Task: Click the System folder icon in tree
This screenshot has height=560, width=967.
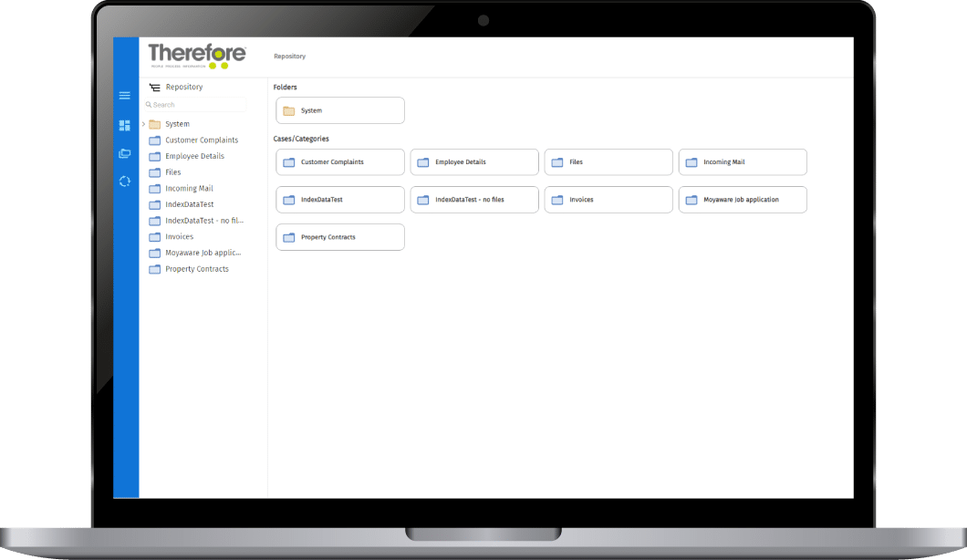Action: click(155, 124)
